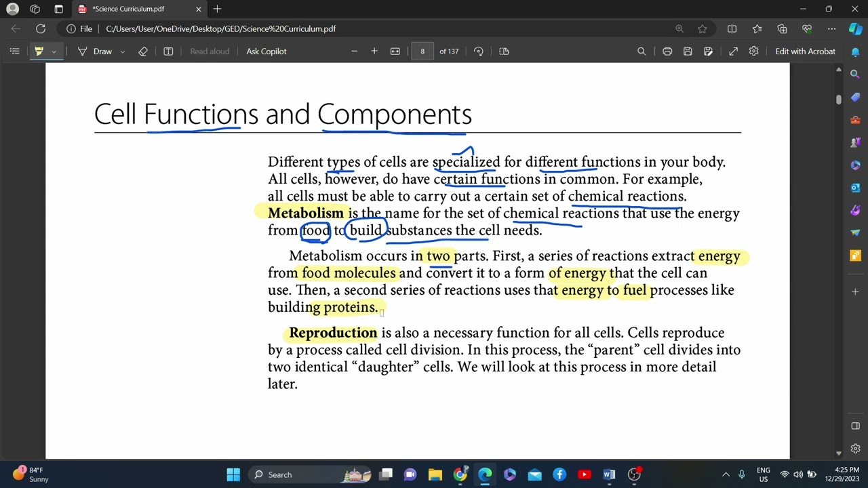Viewport: 868px width, 488px height.
Task: Save the PDF file
Action: [x=688, y=52]
